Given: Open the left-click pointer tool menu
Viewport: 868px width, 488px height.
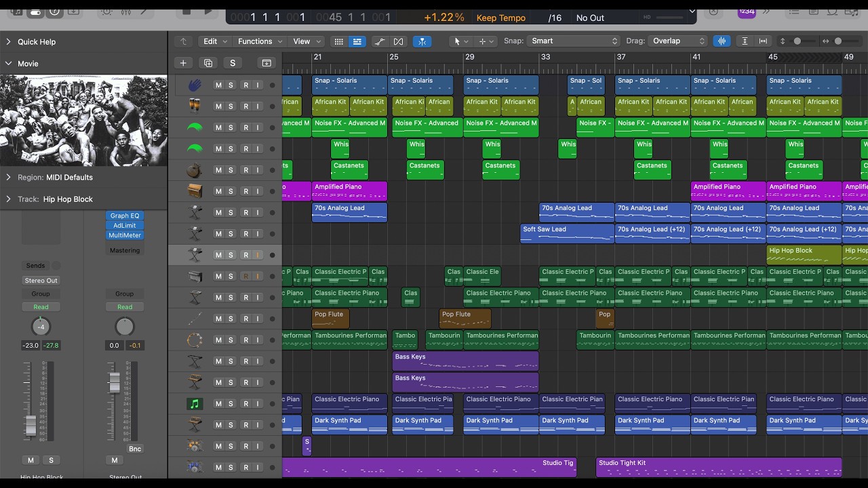Looking at the screenshot, I should 460,41.
